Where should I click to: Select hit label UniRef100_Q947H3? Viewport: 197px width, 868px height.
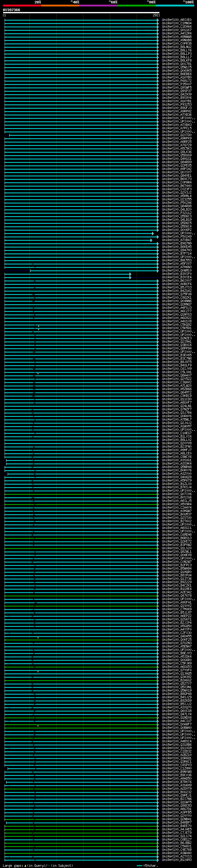[176, 250]
